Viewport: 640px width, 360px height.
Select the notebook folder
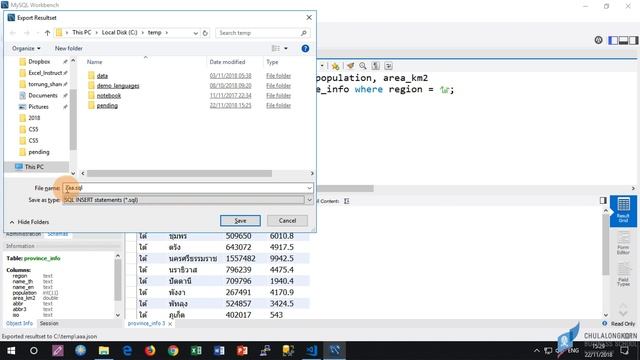[x=109, y=96]
